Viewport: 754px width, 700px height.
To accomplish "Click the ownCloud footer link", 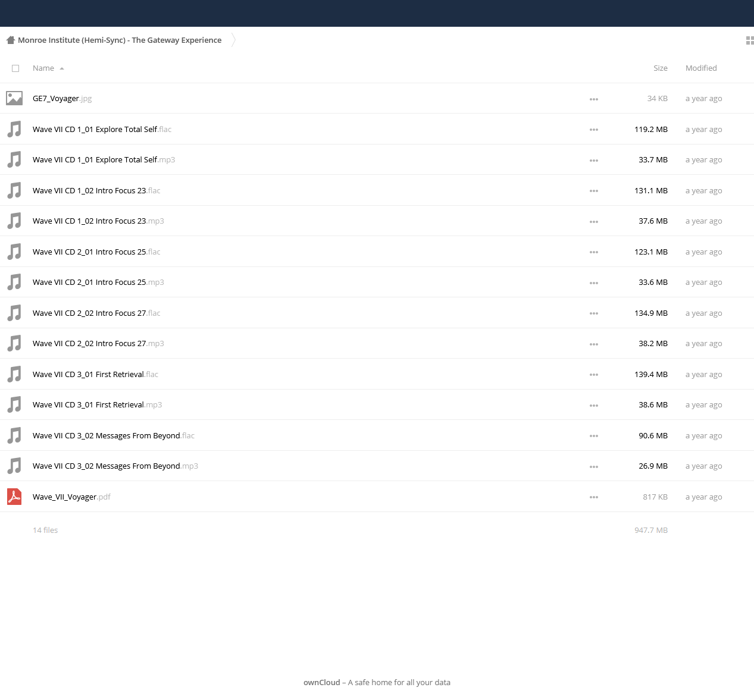I will [x=322, y=682].
